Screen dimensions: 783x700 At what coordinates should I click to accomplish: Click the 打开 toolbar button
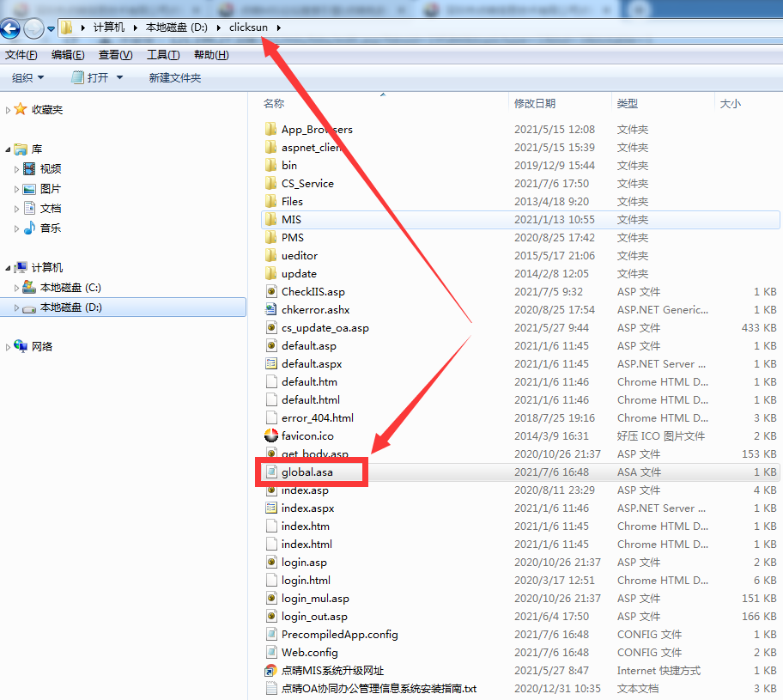pyautogui.click(x=97, y=78)
